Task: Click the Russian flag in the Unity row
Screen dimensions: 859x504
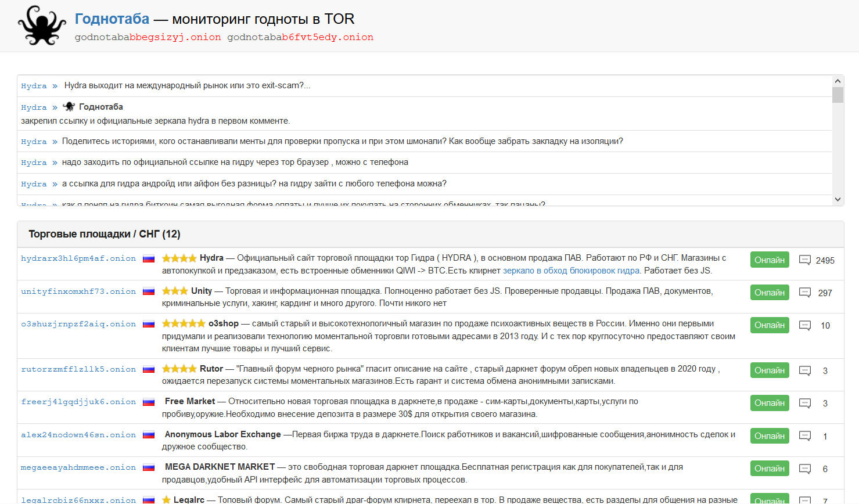Action: coord(149,291)
